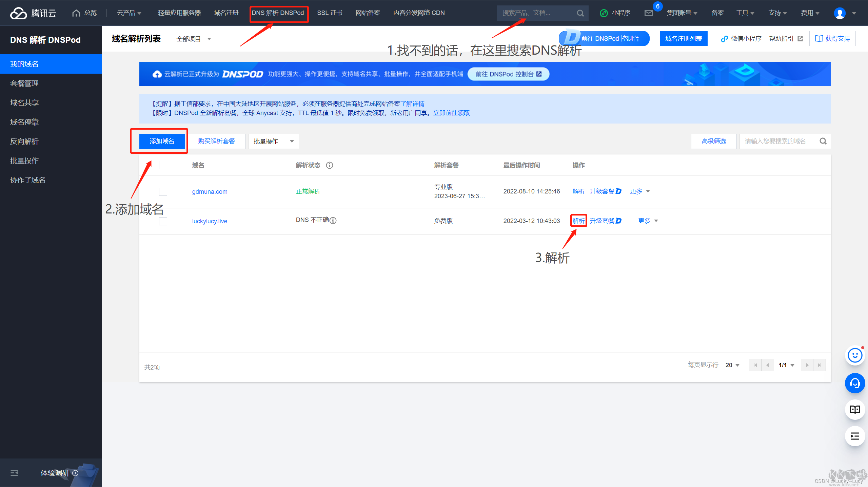Open the headset customer service floating button

[855, 383]
